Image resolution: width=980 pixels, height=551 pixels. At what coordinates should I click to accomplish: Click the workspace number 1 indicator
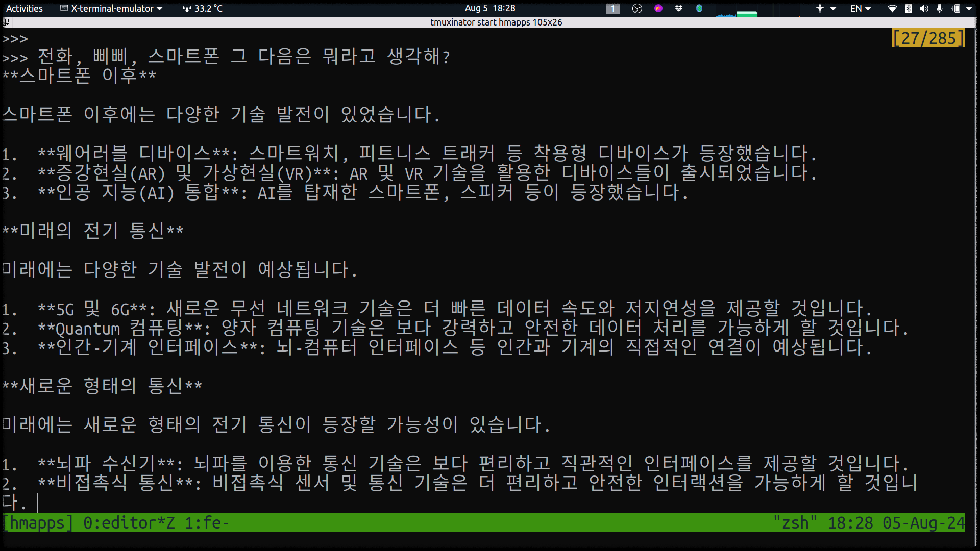(612, 9)
